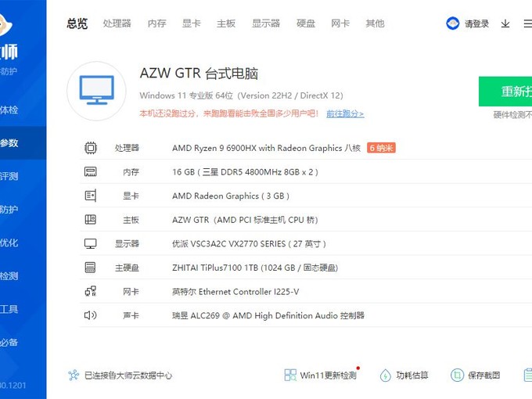Image resolution: width=532 pixels, height=399 pixels.
Task: Open the 网卡 tab
Action: (340, 23)
